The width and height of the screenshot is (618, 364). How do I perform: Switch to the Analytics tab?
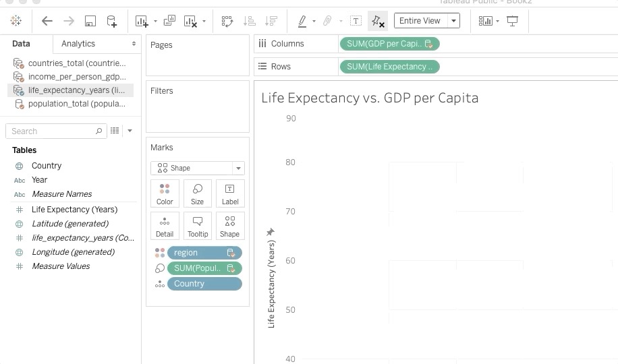pyautogui.click(x=78, y=44)
